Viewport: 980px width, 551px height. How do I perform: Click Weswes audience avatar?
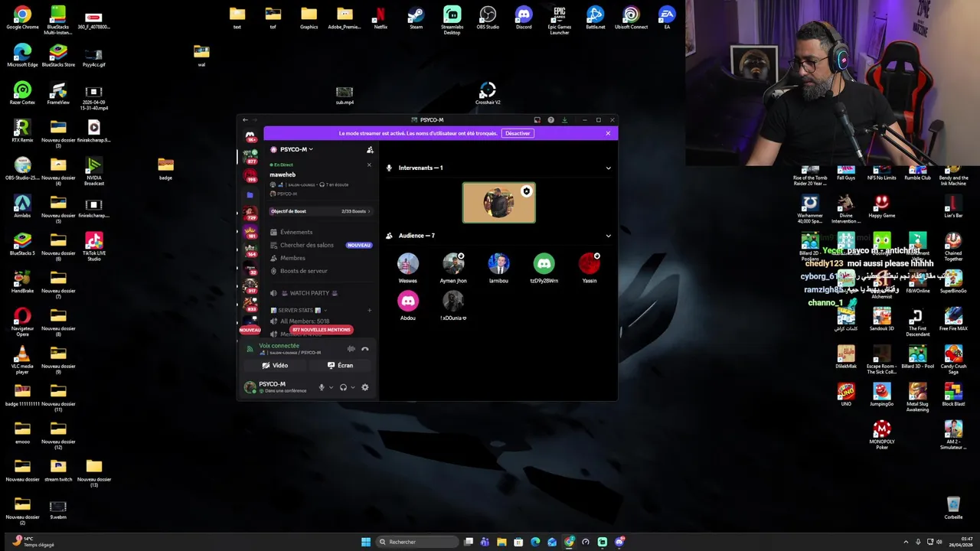click(408, 263)
